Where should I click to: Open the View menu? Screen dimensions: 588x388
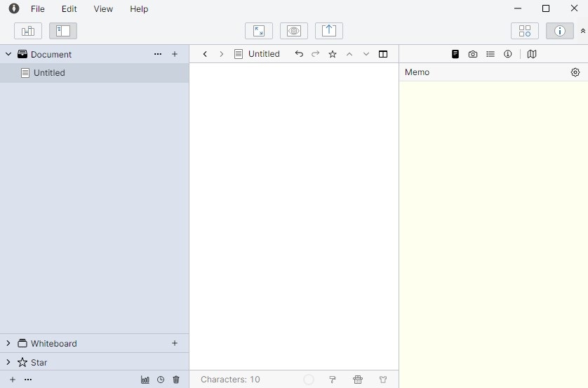click(x=103, y=9)
